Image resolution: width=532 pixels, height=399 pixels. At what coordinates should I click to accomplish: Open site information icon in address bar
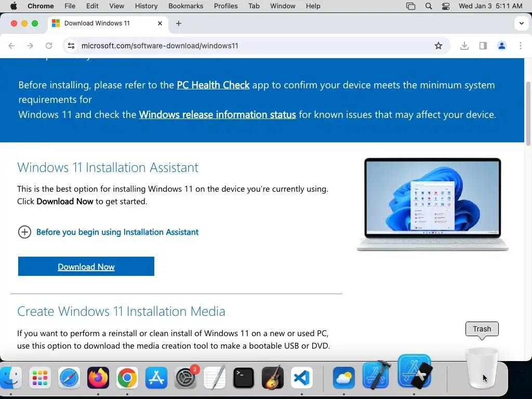71,46
